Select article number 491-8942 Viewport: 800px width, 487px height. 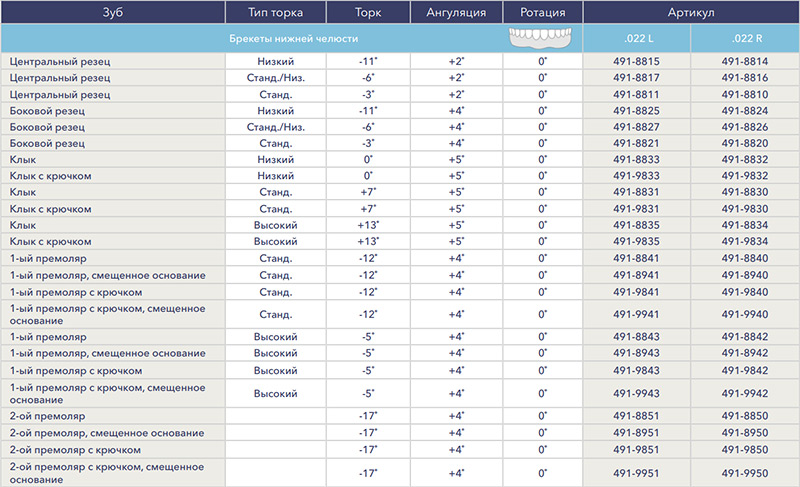pyautogui.click(x=745, y=353)
